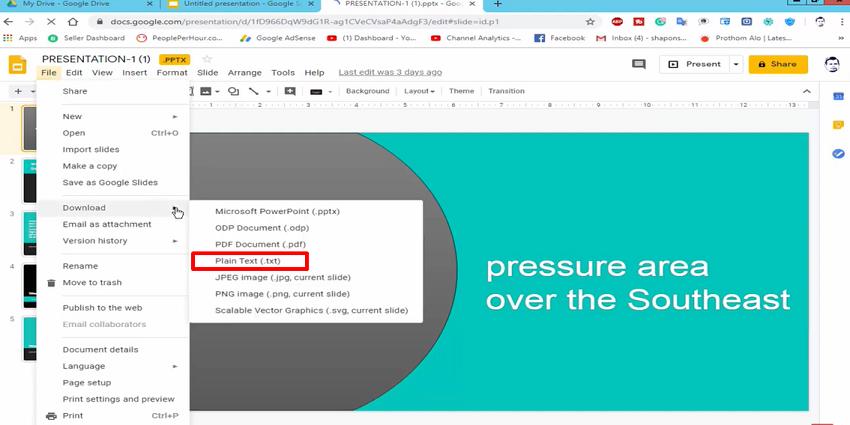
Task: Expand the Version history submenu
Action: click(175, 241)
